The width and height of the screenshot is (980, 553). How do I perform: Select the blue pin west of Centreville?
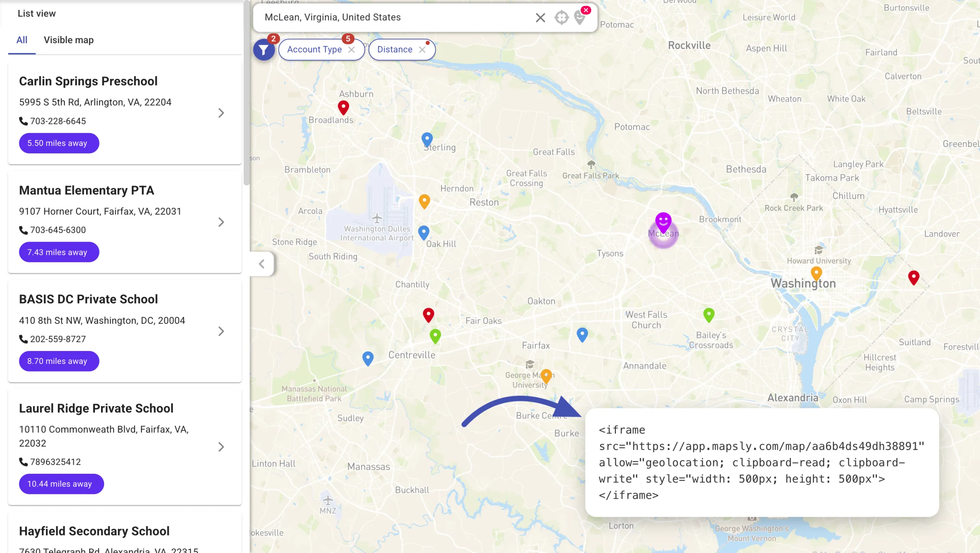[x=368, y=359]
